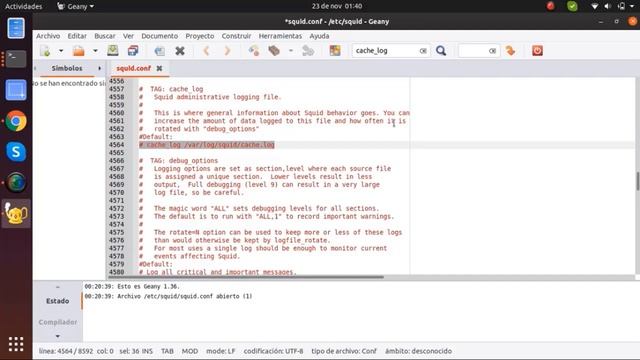Screen dimensions: 640x360
Task: Click status message about squid.conf abierto
Action: (x=168, y=296)
